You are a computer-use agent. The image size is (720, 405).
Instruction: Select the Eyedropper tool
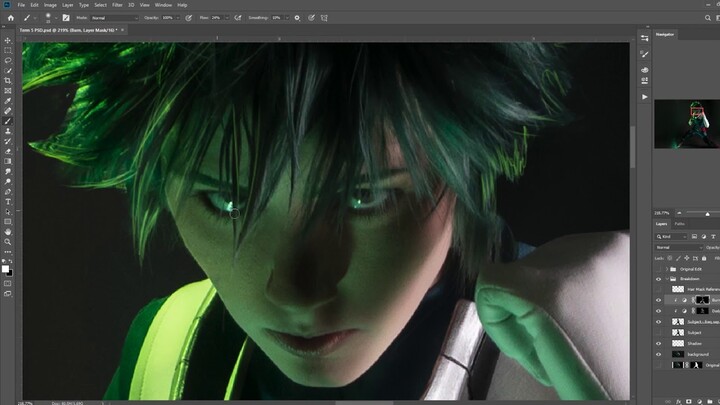8,101
